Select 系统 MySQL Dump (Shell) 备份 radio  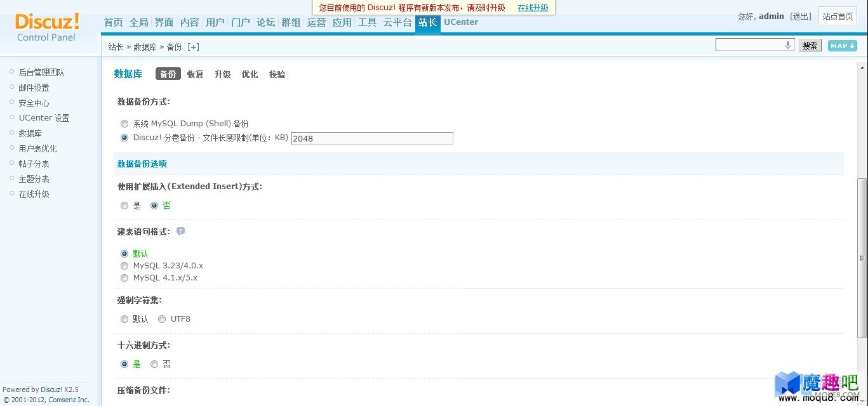[124, 124]
